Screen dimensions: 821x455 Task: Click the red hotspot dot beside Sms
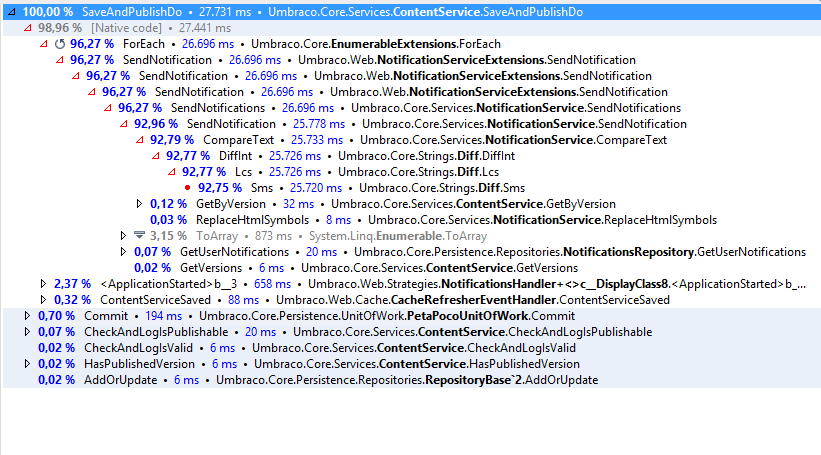point(187,187)
